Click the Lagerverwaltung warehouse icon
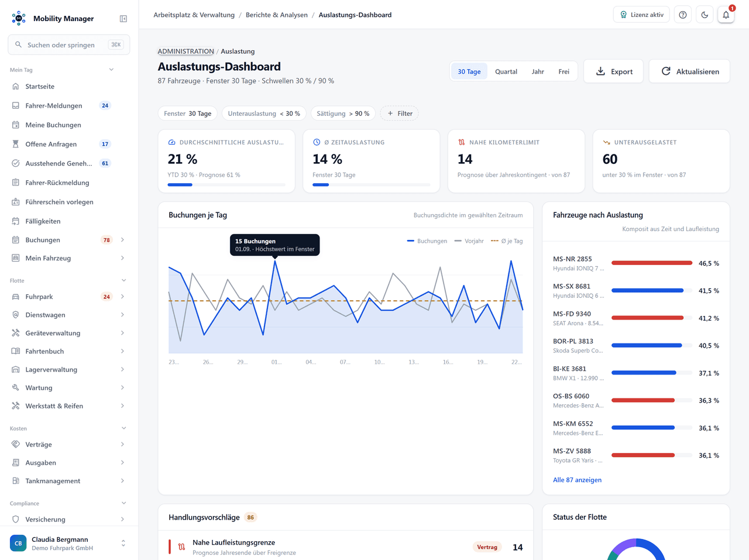The height and width of the screenshot is (560, 749). (16, 370)
